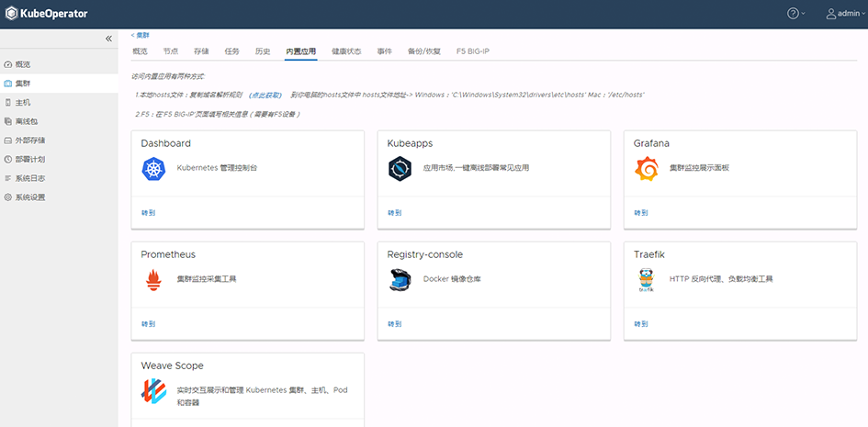Click the 集群 sidebar icon

click(7, 84)
